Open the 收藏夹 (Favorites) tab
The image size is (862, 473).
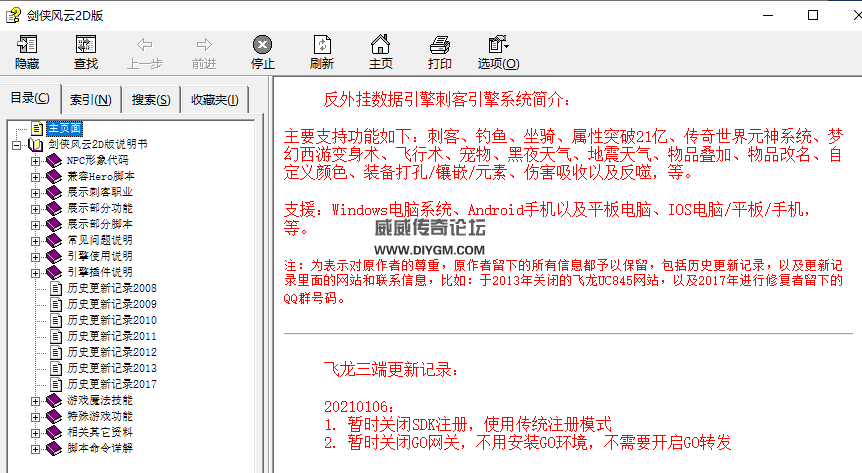click(214, 100)
